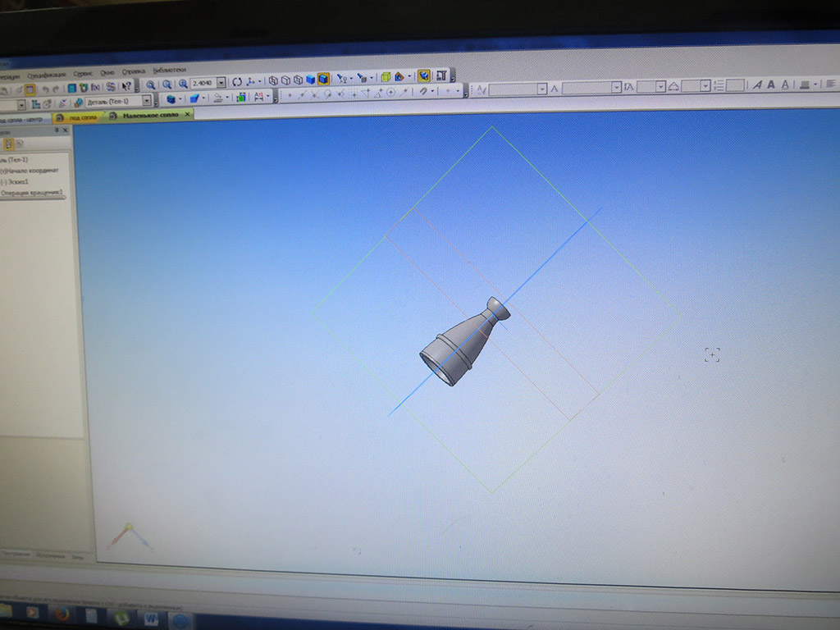Expand the font name combo box
The height and width of the screenshot is (630, 840).
[x=616, y=88]
